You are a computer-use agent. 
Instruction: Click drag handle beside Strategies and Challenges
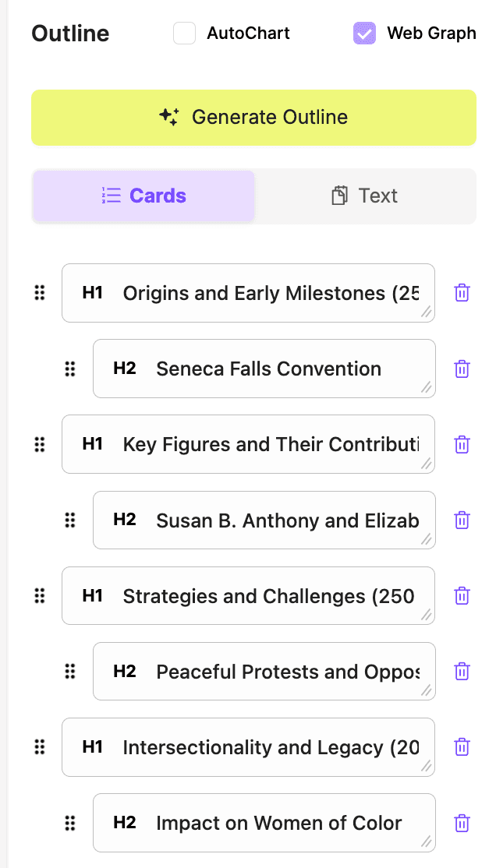[x=40, y=596]
